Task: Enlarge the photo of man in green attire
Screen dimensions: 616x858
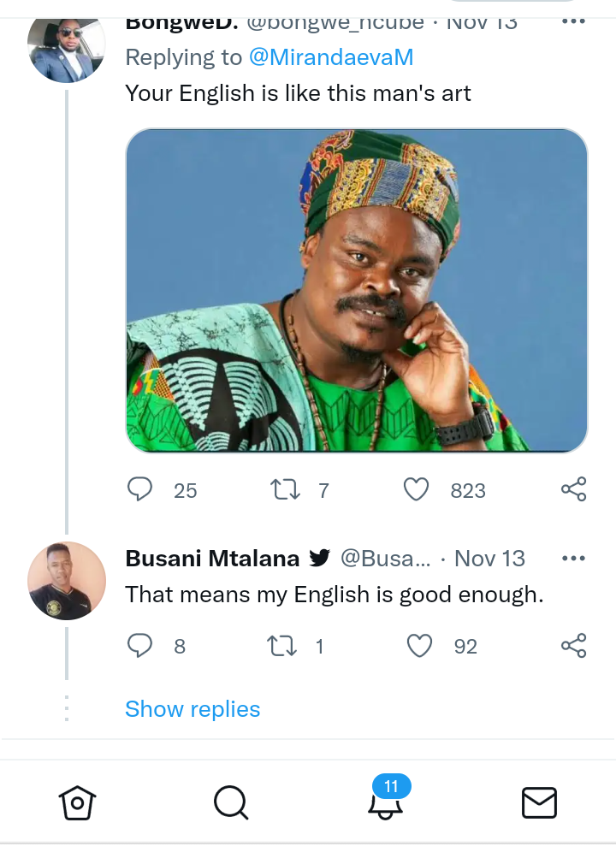Action: tap(357, 291)
